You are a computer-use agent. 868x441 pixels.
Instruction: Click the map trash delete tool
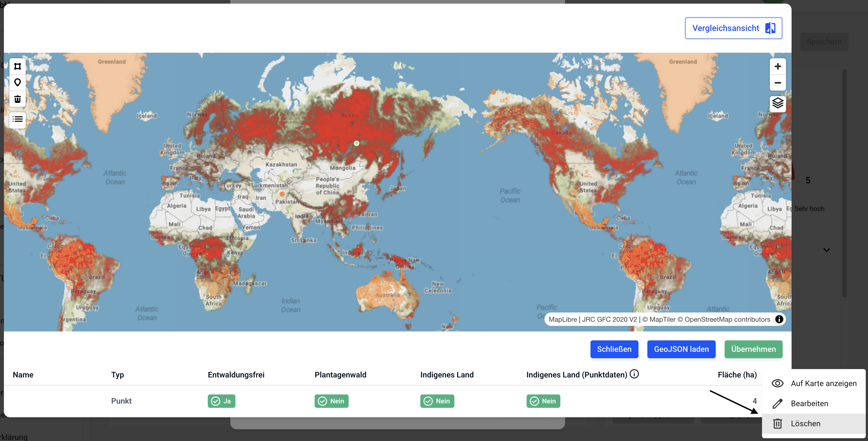point(18,99)
